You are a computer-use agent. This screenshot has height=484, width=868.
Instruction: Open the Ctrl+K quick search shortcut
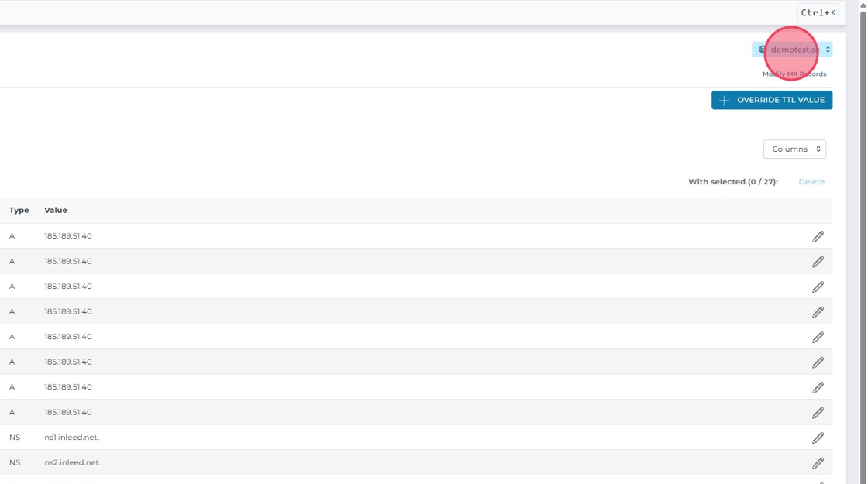pyautogui.click(x=818, y=12)
